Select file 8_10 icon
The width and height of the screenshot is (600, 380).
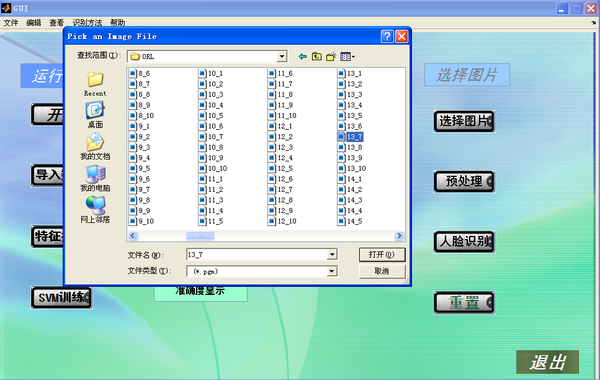click(x=132, y=116)
